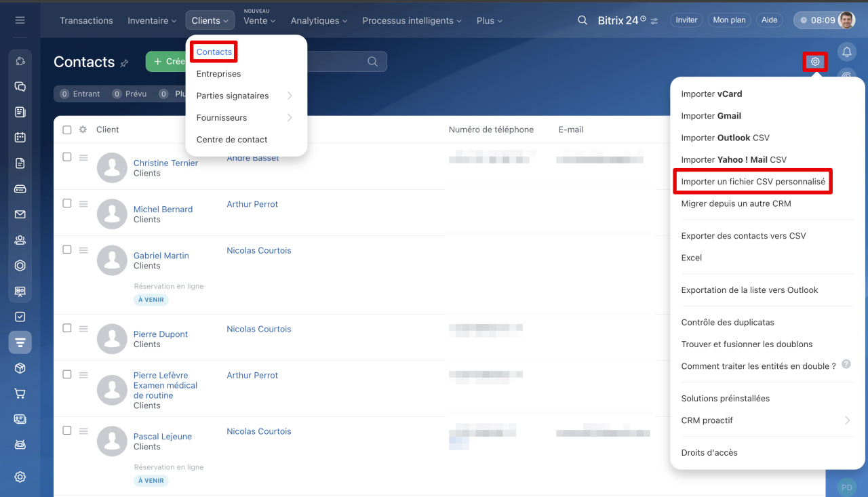Expand the CRM proactif submenu arrow
The image size is (868, 497).
847,420
